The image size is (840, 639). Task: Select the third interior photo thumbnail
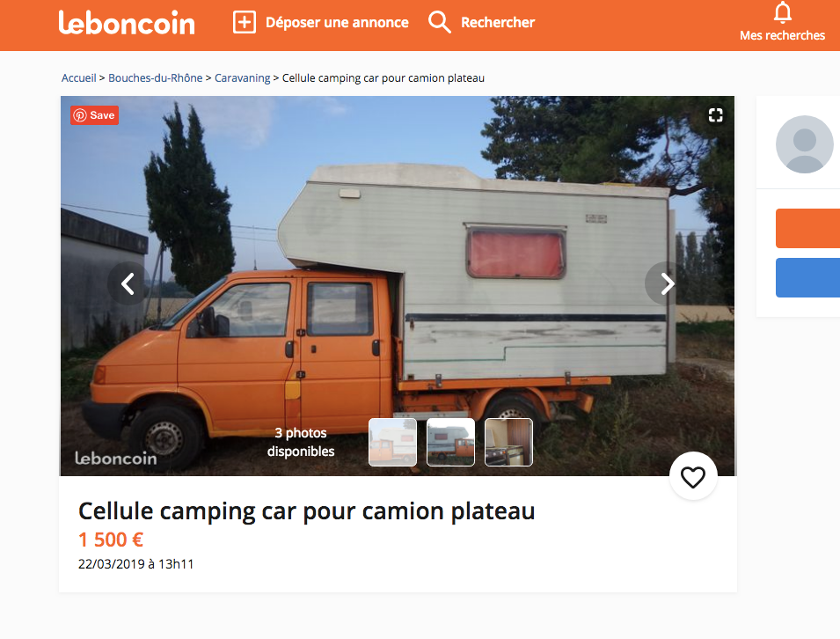[508, 442]
